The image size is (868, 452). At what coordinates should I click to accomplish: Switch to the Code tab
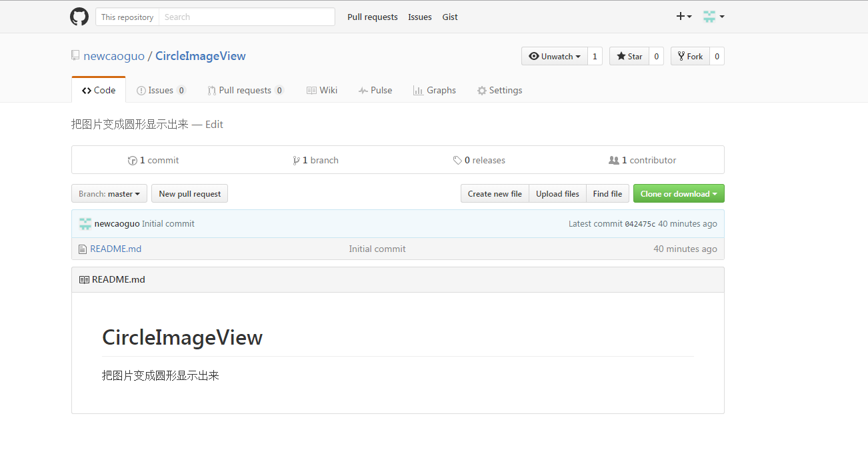pos(99,90)
